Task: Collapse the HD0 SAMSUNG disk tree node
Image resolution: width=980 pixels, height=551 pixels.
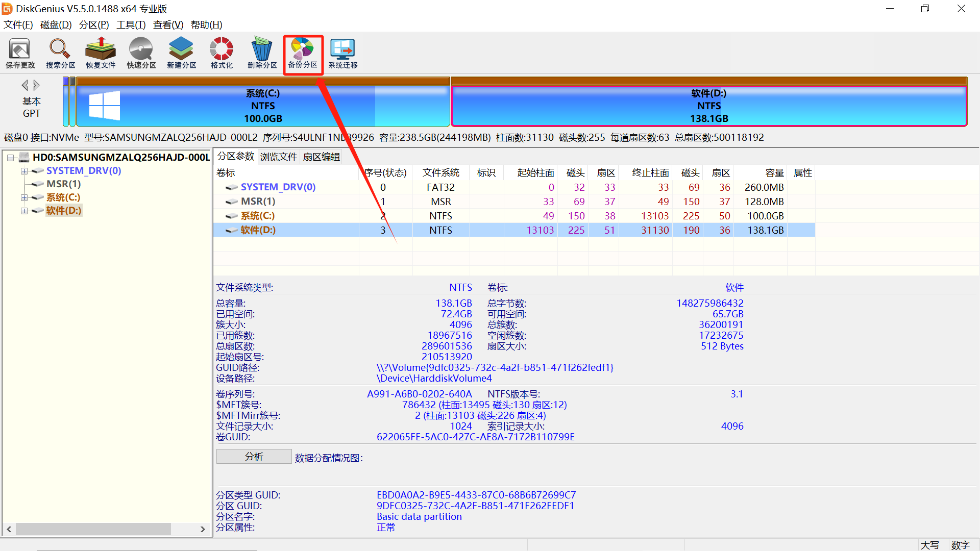Action: click(10, 158)
